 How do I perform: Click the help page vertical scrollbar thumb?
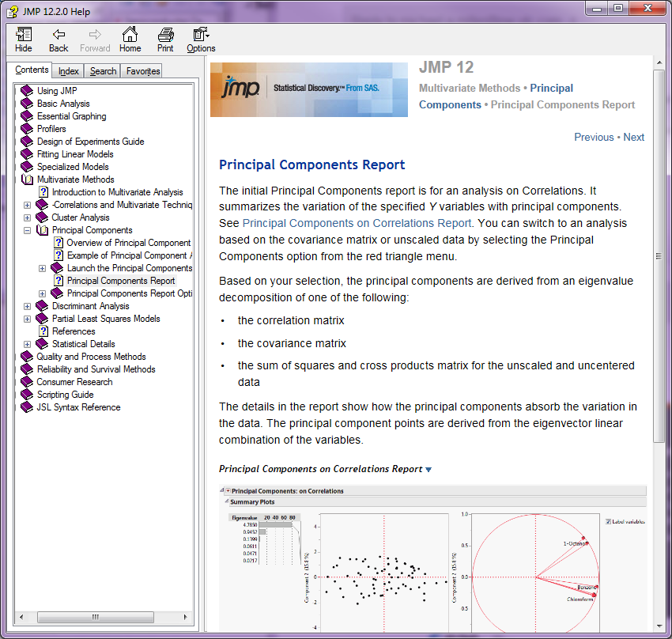(659, 256)
